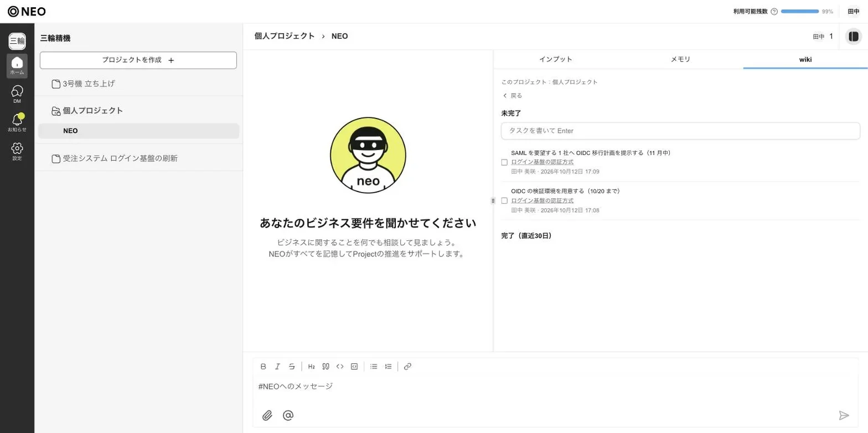Toggle italic formatting in message editor
Image resolution: width=868 pixels, height=433 pixels.
tap(278, 367)
